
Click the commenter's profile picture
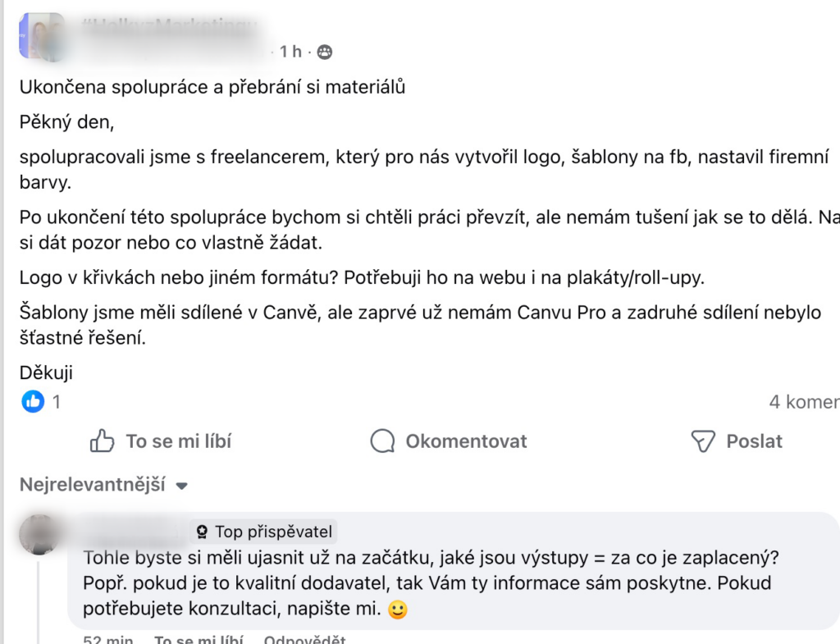(39, 534)
